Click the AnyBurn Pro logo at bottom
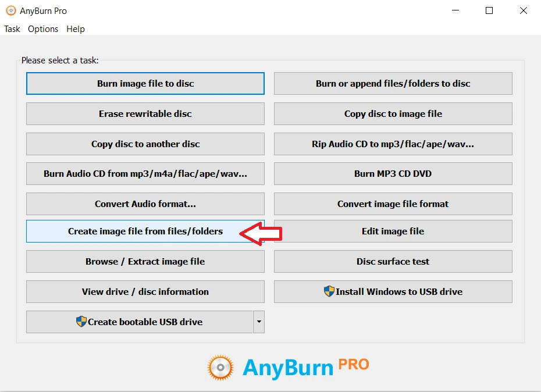The height and width of the screenshot is (392, 541). pyautogui.click(x=288, y=366)
